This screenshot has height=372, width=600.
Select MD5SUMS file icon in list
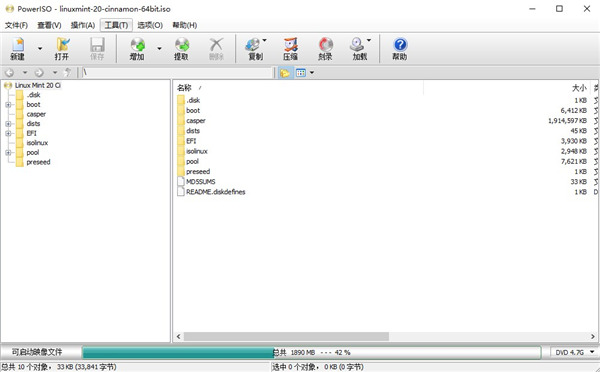click(x=181, y=182)
